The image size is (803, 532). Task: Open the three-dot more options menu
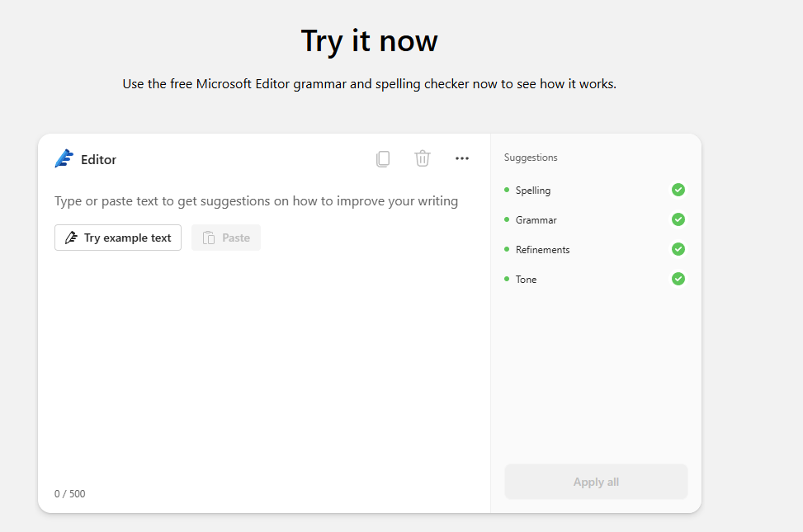462,158
